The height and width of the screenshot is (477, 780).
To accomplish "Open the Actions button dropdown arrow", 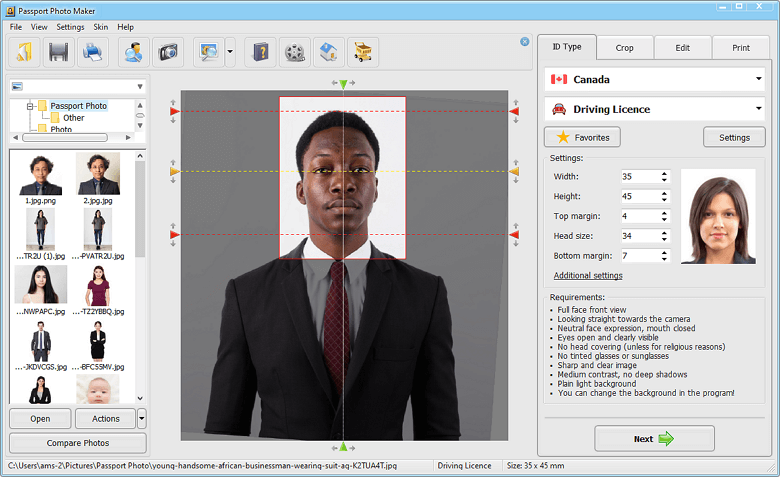I will click(x=141, y=418).
